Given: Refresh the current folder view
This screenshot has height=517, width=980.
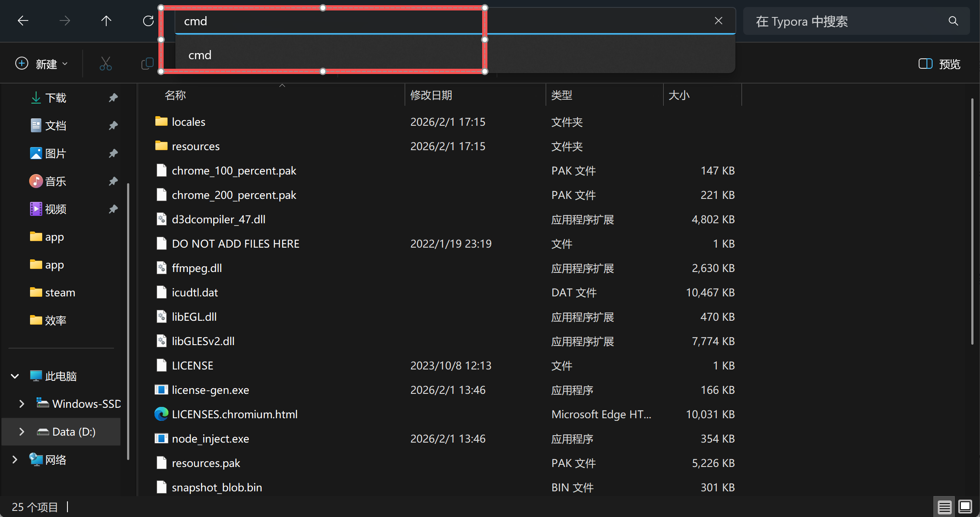Looking at the screenshot, I should pyautogui.click(x=148, y=21).
